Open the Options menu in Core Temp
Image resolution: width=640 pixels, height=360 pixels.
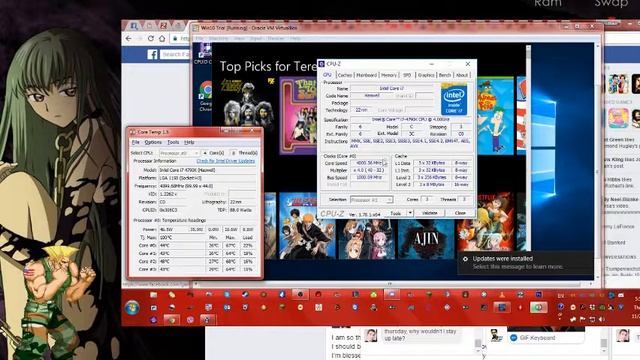tap(153, 142)
